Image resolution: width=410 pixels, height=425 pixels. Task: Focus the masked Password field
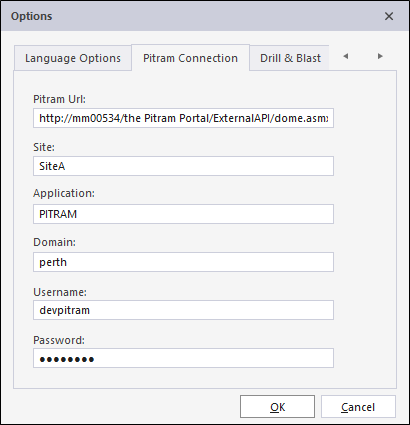coord(183,358)
